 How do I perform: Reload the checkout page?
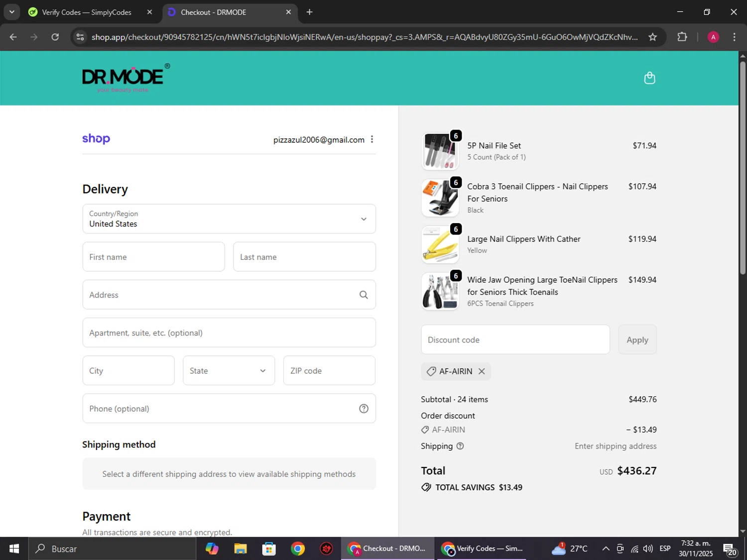point(55,37)
